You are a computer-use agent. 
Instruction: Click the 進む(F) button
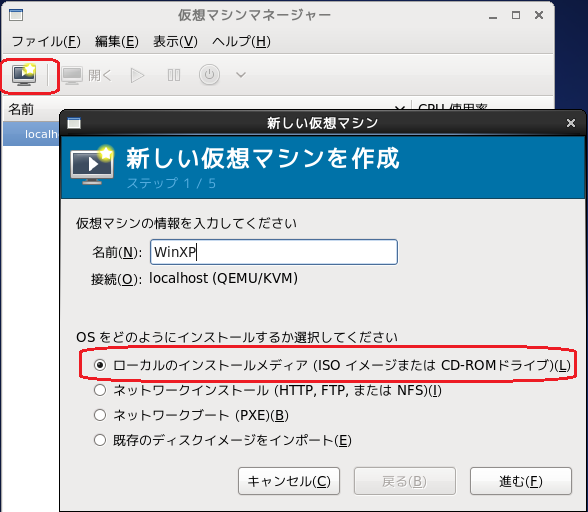[520, 481]
